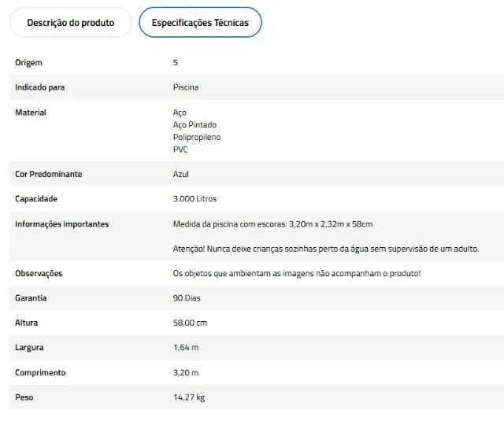
Task: Click the 58,00 cm height value
Action: 190,323
